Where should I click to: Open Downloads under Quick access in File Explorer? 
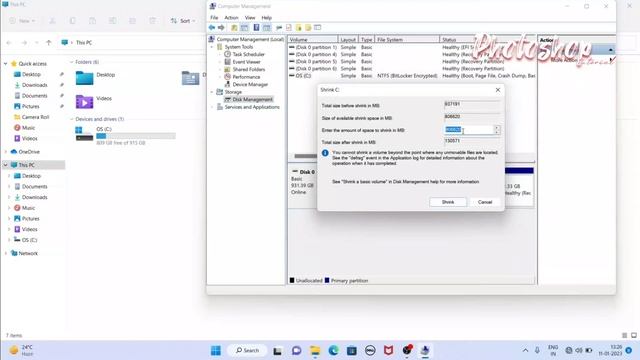click(34, 85)
